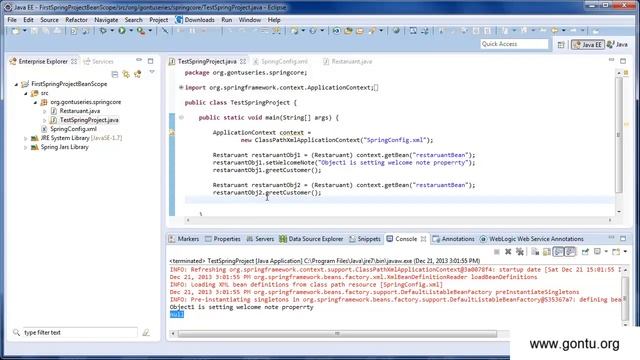The height and width of the screenshot is (360, 640).
Task: Open the Enterprise Explorer view menu arrow
Action: click(x=152, y=73)
